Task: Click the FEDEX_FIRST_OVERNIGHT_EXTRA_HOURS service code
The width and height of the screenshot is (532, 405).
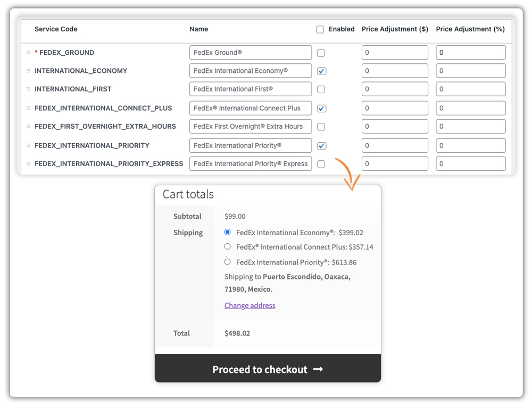Action: pyautogui.click(x=105, y=126)
